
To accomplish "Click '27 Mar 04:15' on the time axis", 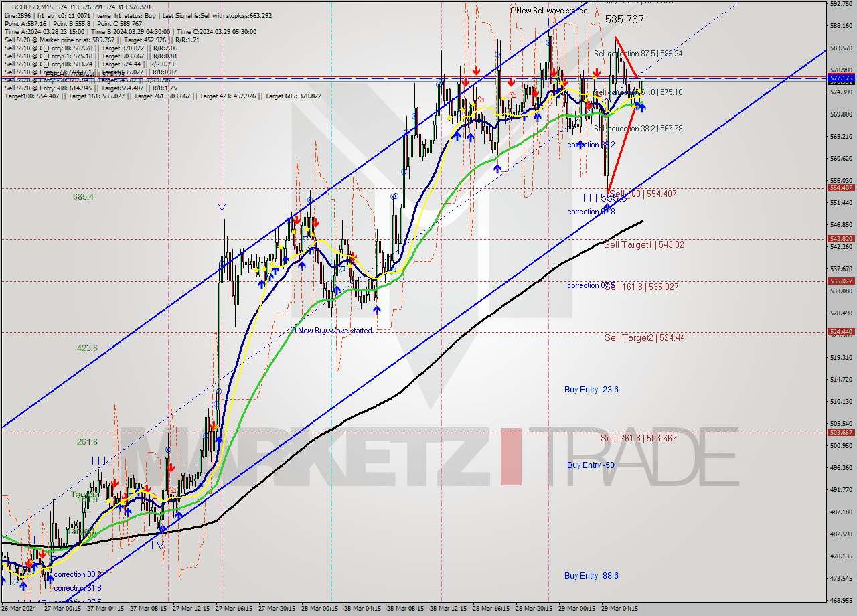I will point(106,609).
